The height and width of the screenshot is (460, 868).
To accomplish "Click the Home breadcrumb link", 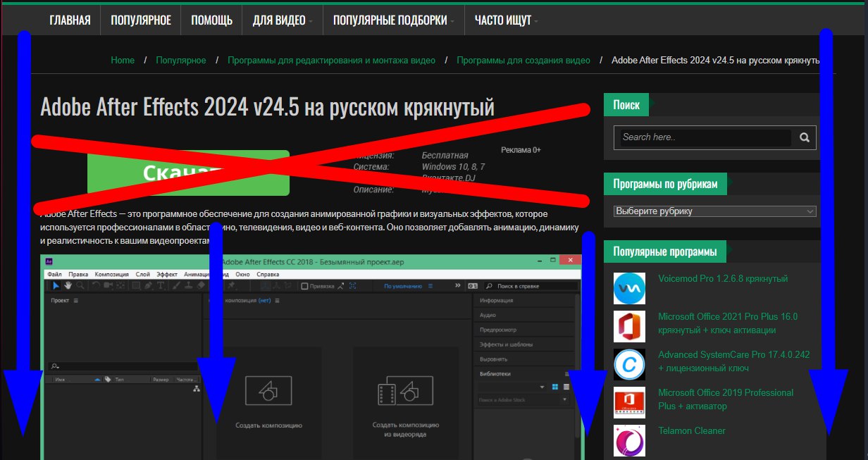I will [x=123, y=60].
